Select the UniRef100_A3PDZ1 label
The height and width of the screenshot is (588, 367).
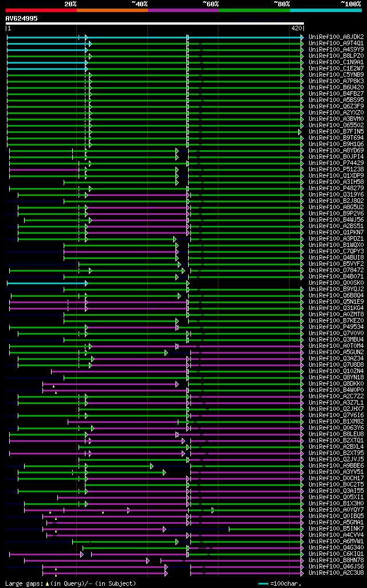coord(336,239)
